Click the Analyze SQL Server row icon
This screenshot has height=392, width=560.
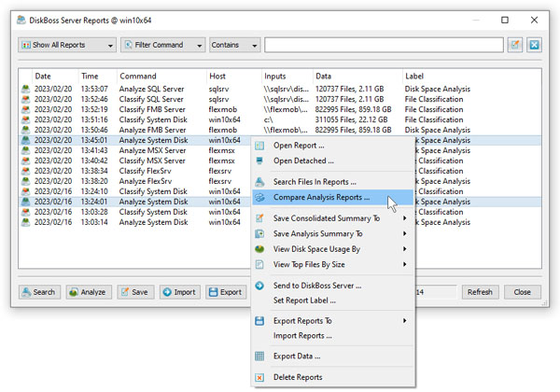25,89
